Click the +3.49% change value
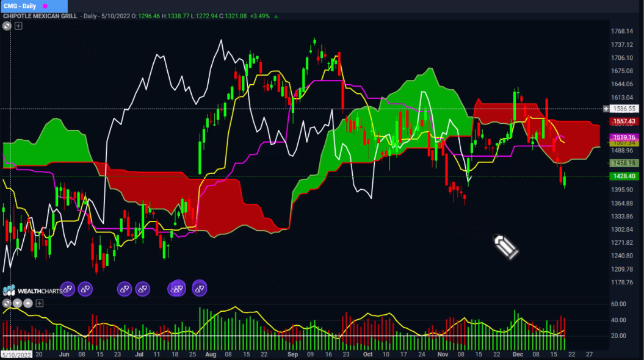Screen dimensions: 644x360 pyautogui.click(x=259, y=16)
